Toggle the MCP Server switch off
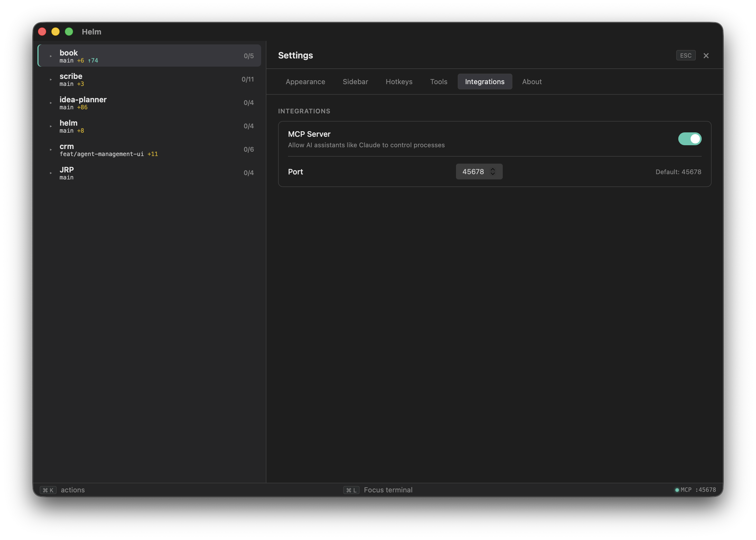This screenshot has width=756, height=540. click(689, 139)
